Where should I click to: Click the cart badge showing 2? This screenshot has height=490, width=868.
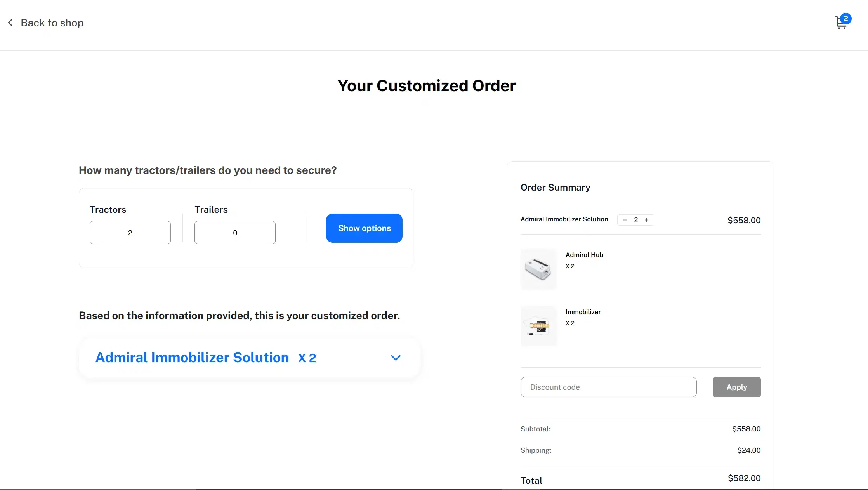click(845, 19)
